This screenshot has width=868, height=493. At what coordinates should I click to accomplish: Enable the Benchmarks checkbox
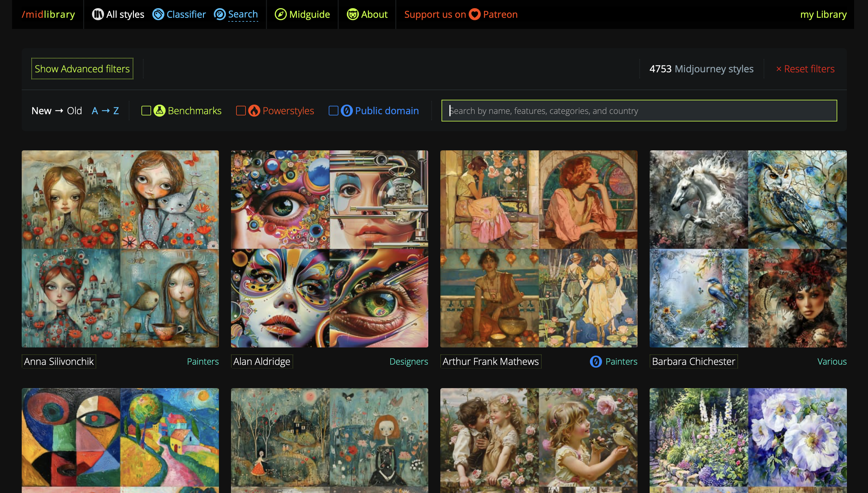pos(146,111)
